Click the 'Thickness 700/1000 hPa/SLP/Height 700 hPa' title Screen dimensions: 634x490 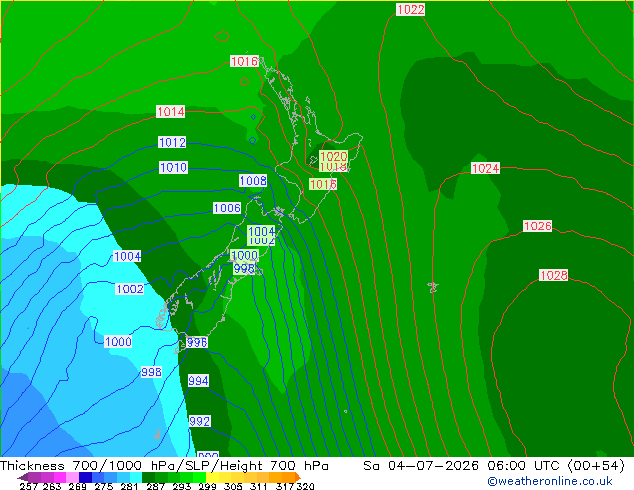coord(164,466)
